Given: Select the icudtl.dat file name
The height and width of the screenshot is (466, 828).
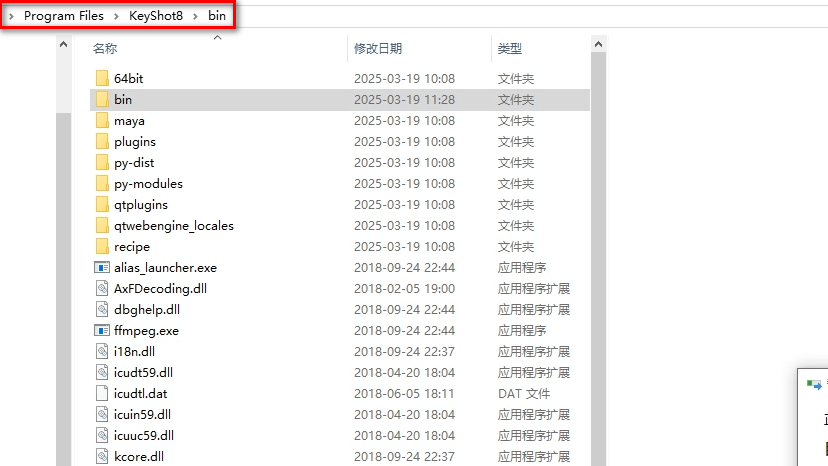Looking at the screenshot, I should click(x=140, y=394).
